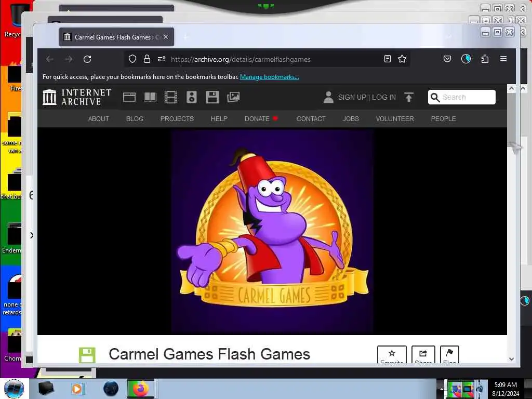Open the Firefox account circle icon
Screen dimensions: 532x399
(466, 59)
